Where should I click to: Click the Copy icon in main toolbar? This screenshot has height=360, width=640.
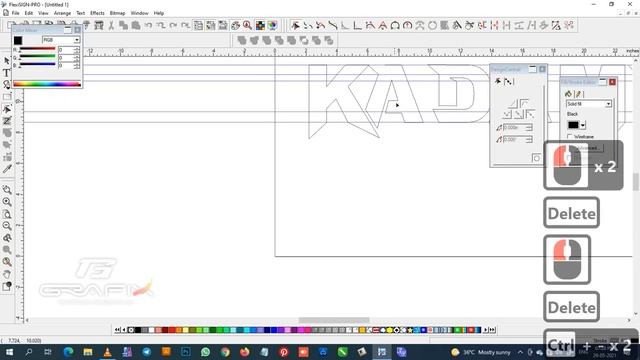tap(123, 26)
